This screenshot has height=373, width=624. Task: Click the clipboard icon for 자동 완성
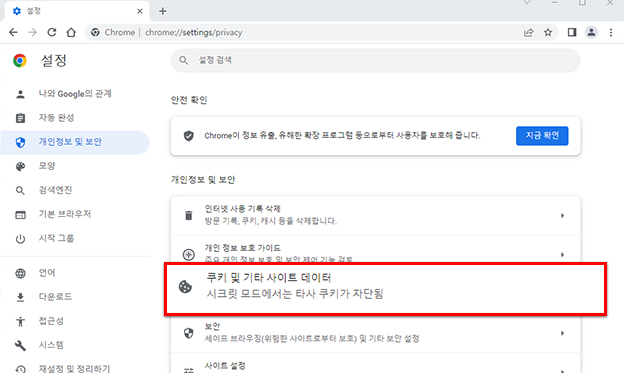tap(20, 118)
